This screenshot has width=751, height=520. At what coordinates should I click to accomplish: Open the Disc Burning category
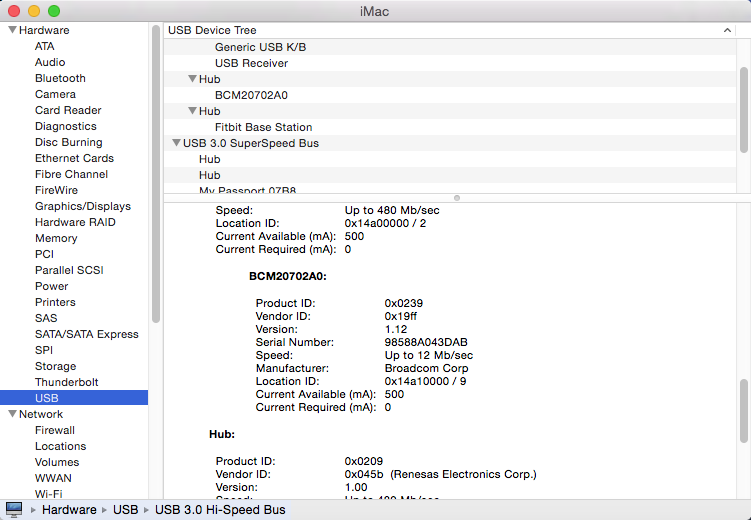point(68,142)
